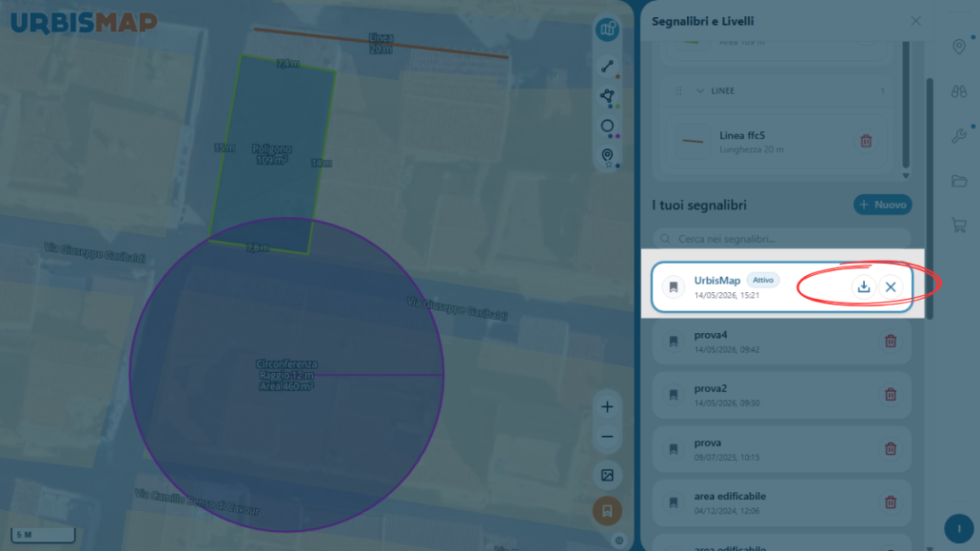Select the place marker tool

(x=607, y=156)
